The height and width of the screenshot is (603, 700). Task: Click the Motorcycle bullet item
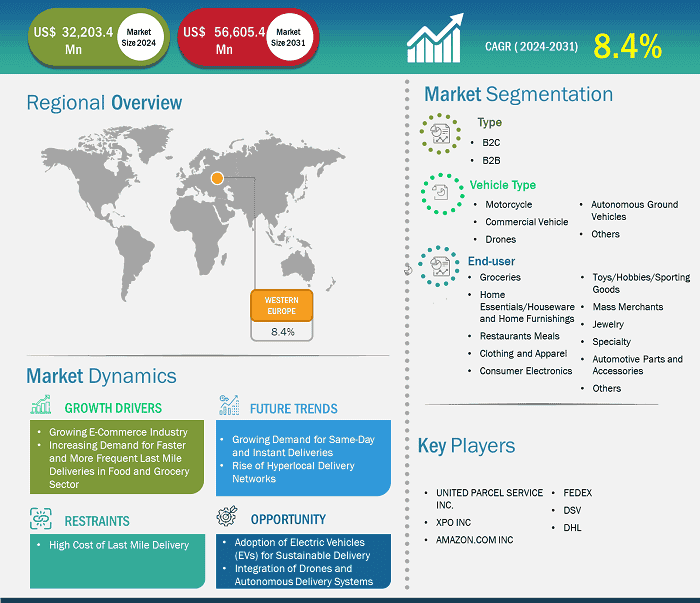508,204
